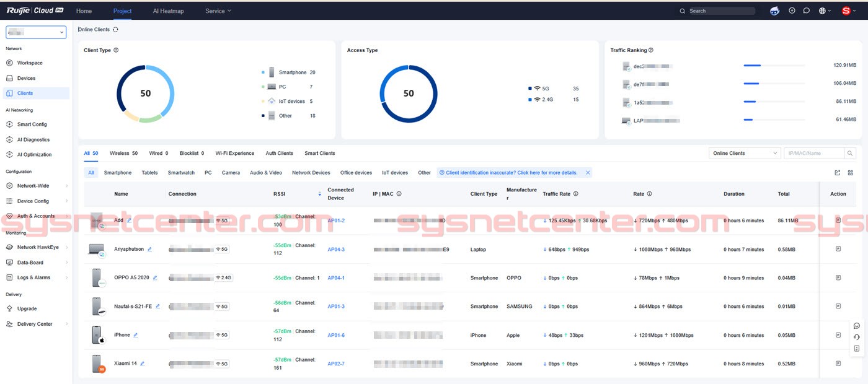Switch to the Wi-Fi Experience tab
This screenshot has height=384, width=868.
[234, 153]
